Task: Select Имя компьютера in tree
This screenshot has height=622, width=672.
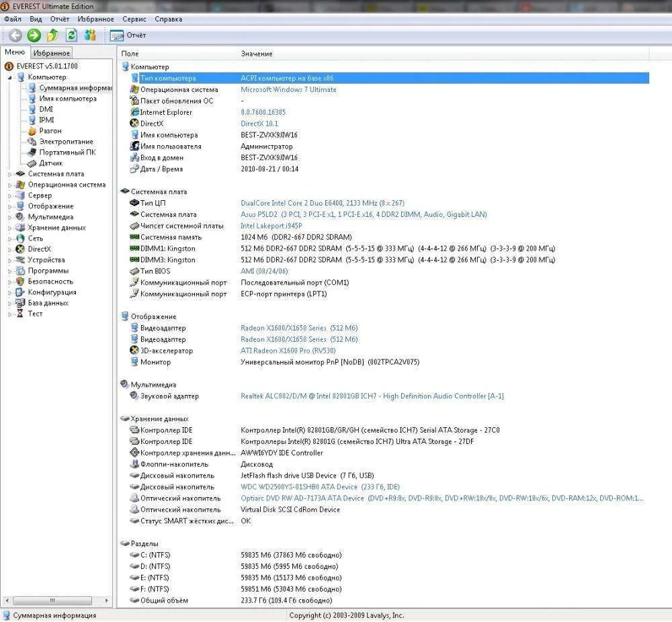Action: [68, 99]
